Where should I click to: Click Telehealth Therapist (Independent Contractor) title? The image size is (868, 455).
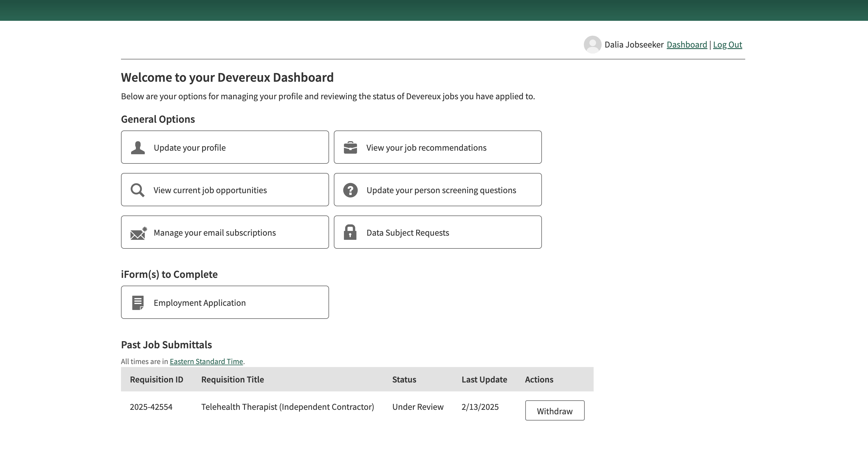point(287,407)
